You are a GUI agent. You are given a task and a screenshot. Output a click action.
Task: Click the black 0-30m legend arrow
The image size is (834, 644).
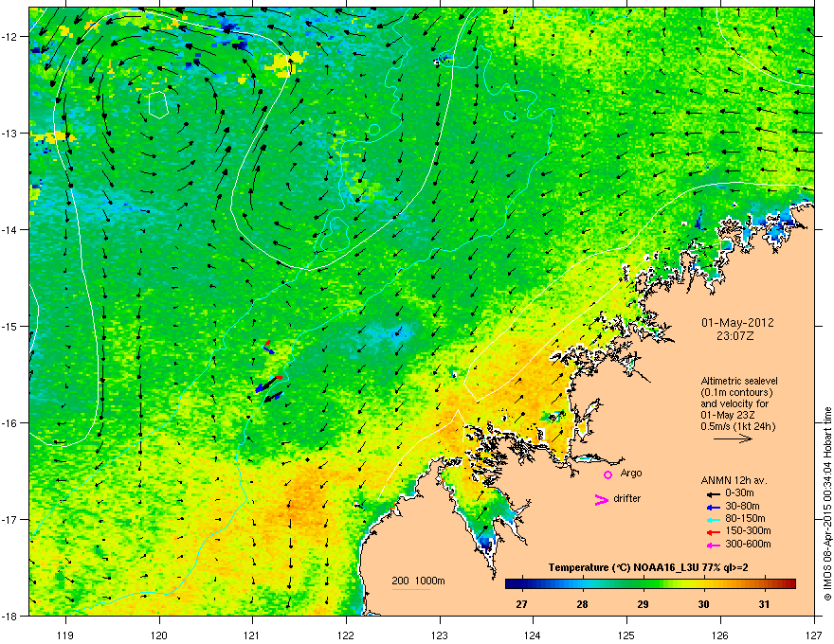click(x=713, y=493)
